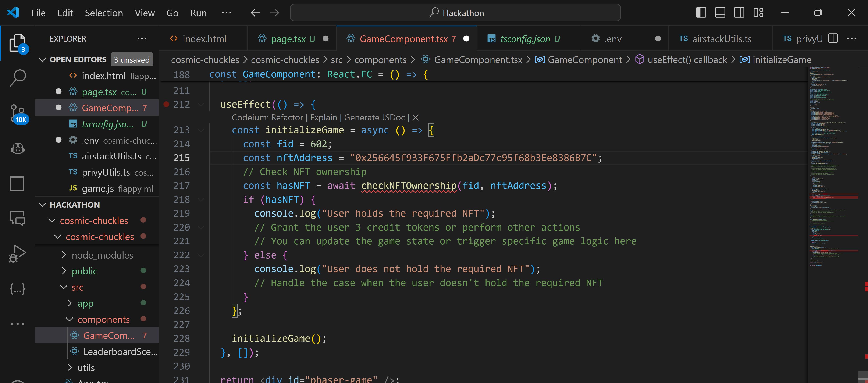Dismiss the Codeium code lens with X
Screen dimensions: 868x383
[416, 117]
